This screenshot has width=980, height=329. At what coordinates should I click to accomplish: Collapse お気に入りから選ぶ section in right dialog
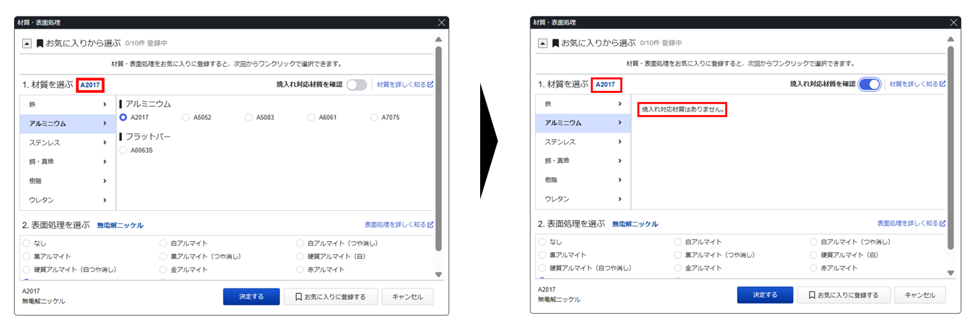tap(542, 43)
